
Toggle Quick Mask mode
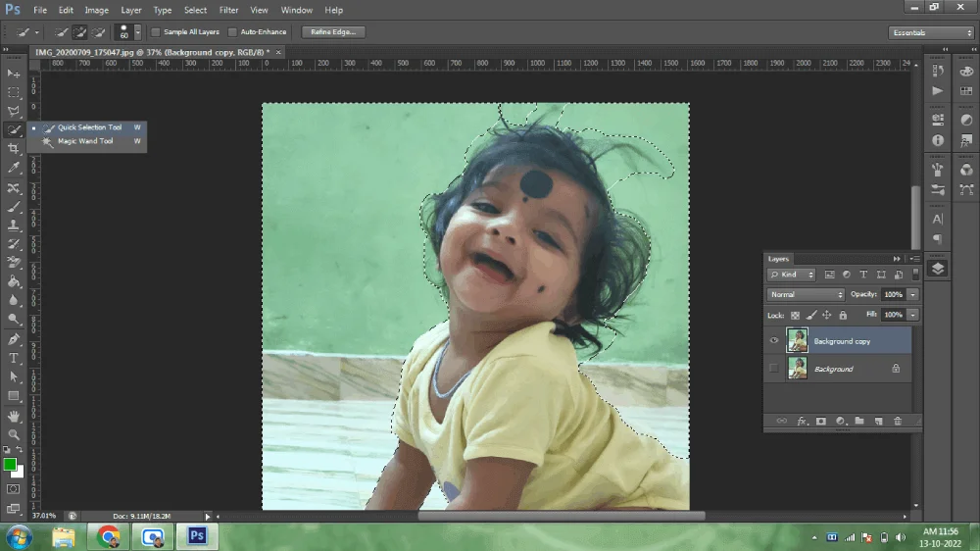[x=13, y=489]
